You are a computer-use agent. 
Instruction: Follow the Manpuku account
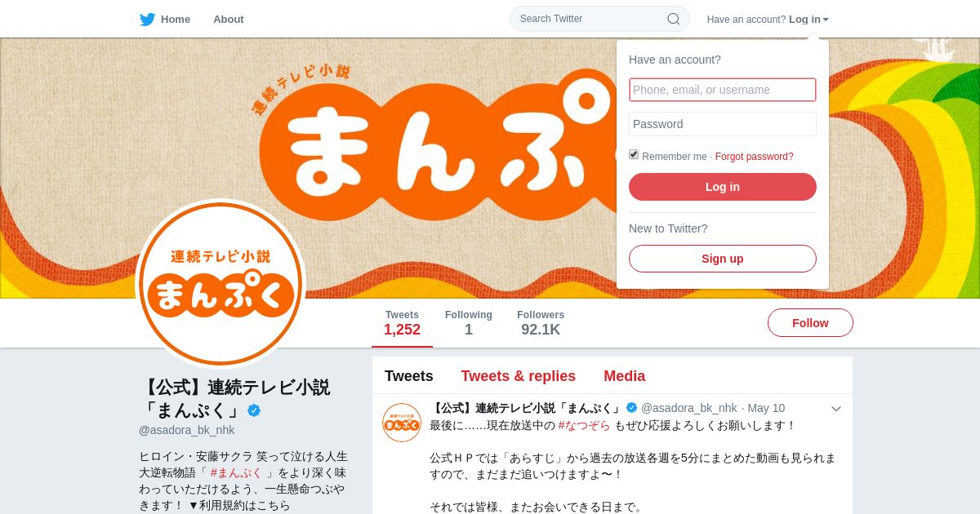[810, 323]
